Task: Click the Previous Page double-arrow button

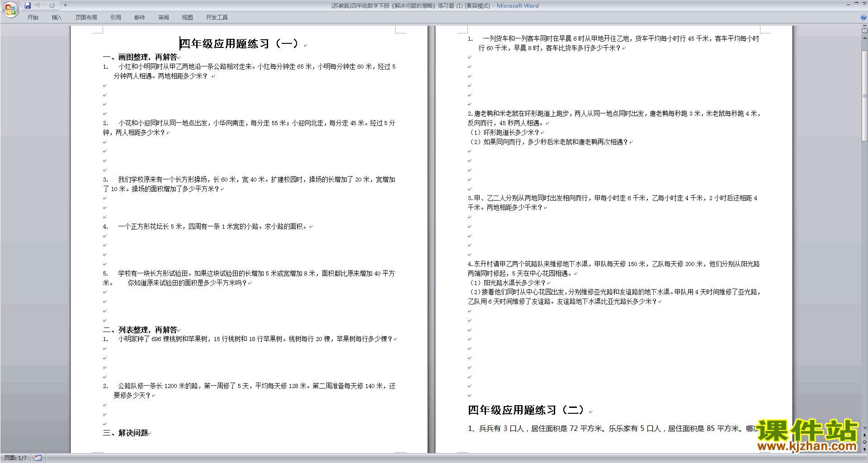Action: coord(864,435)
